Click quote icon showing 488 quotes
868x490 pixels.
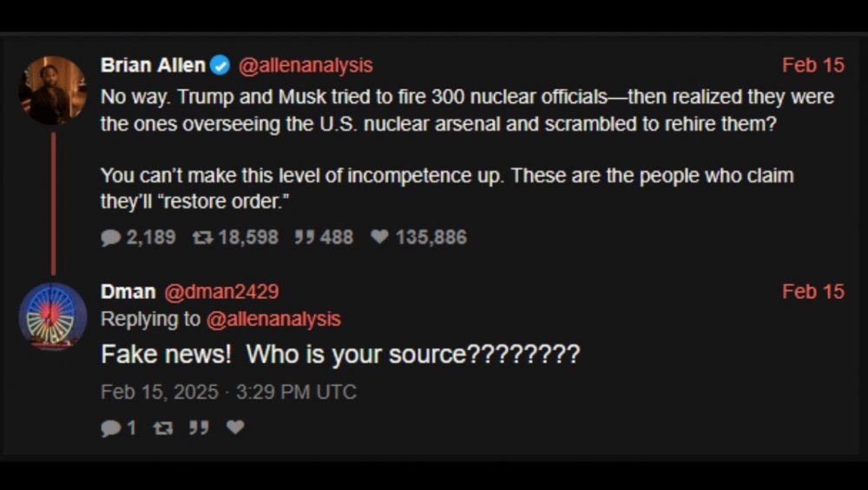click(304, 237)
